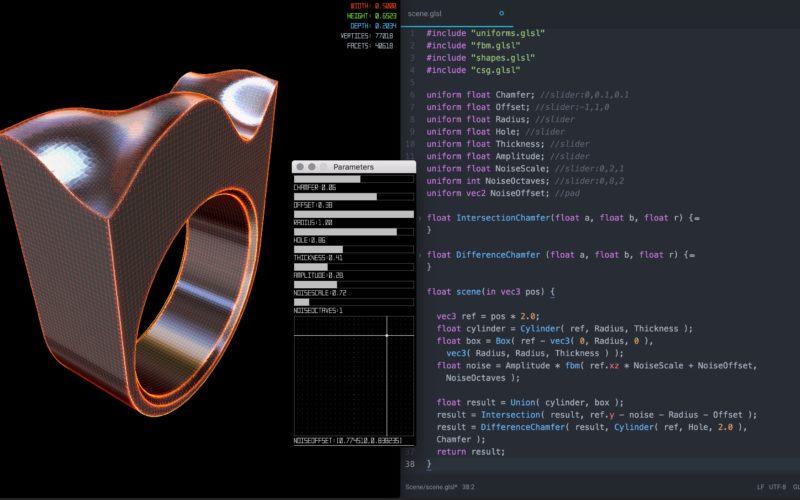Click the 'uniform float Thickness' code line
Viewport: 800px width, 500px height.
point(508,144)
